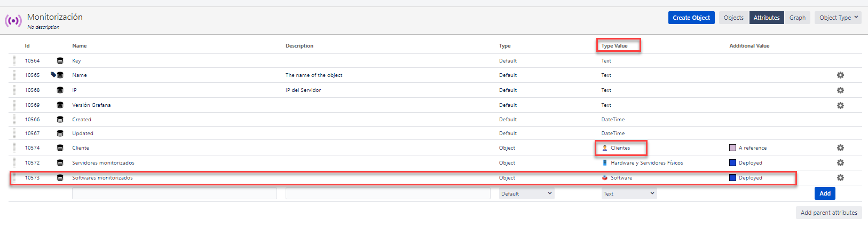The image size is (868, 242).
Task: Click the Description column header
Action: point(299,46)
